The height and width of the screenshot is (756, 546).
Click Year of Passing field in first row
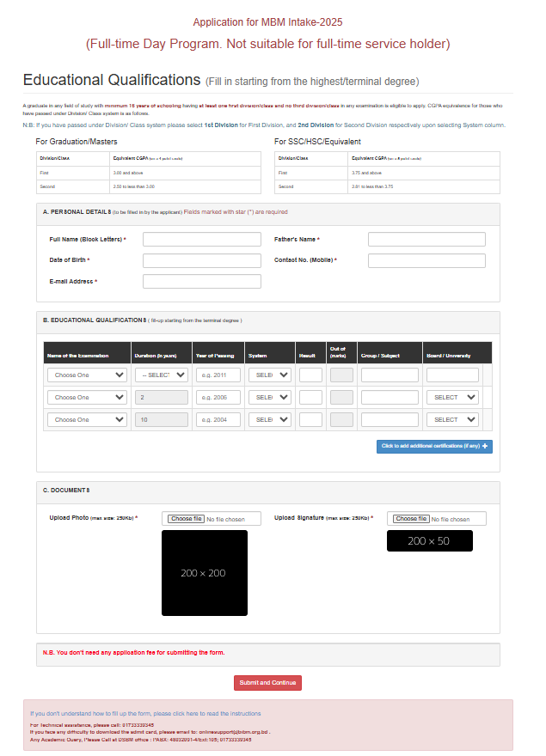click(218, 375)
